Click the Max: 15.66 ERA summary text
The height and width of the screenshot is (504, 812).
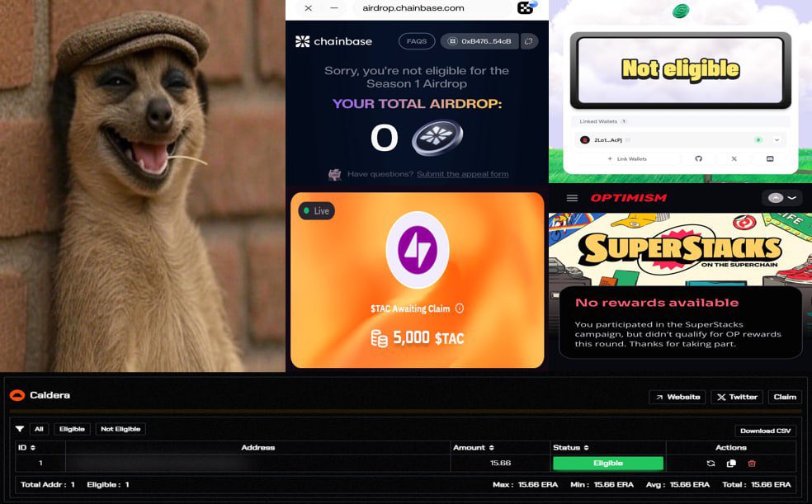(525, 485)
